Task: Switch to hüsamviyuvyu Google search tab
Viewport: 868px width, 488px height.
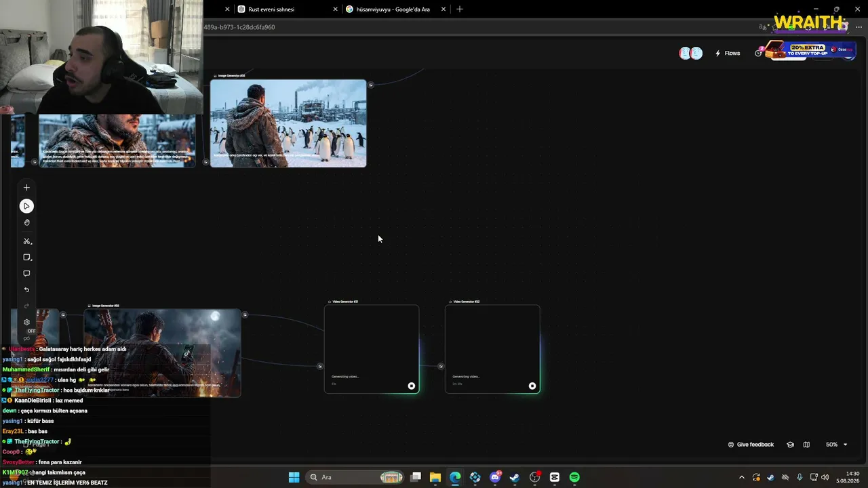Action: (393, 9)
